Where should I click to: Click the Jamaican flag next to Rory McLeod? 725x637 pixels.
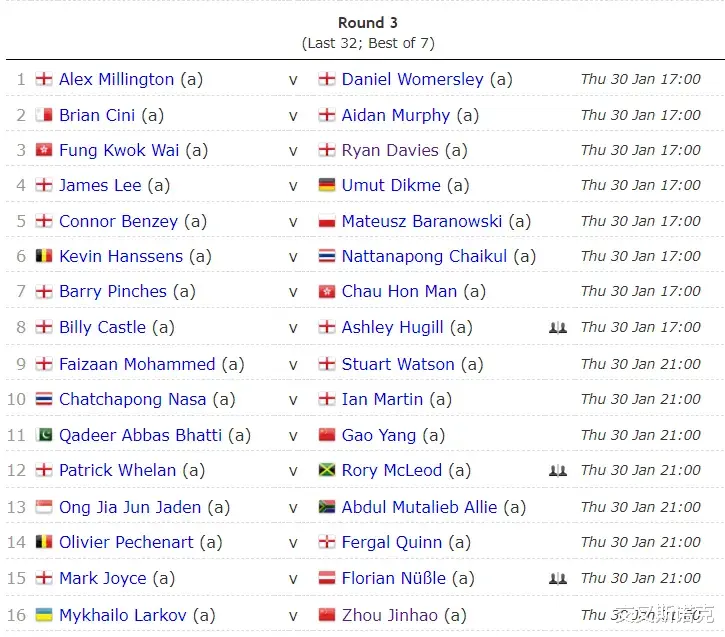coord(327,471)
